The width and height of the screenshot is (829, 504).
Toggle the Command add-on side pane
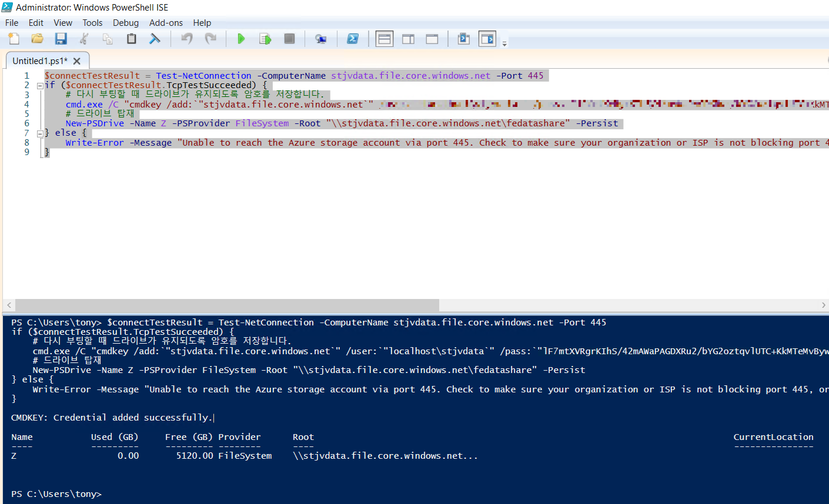(487, 39)
